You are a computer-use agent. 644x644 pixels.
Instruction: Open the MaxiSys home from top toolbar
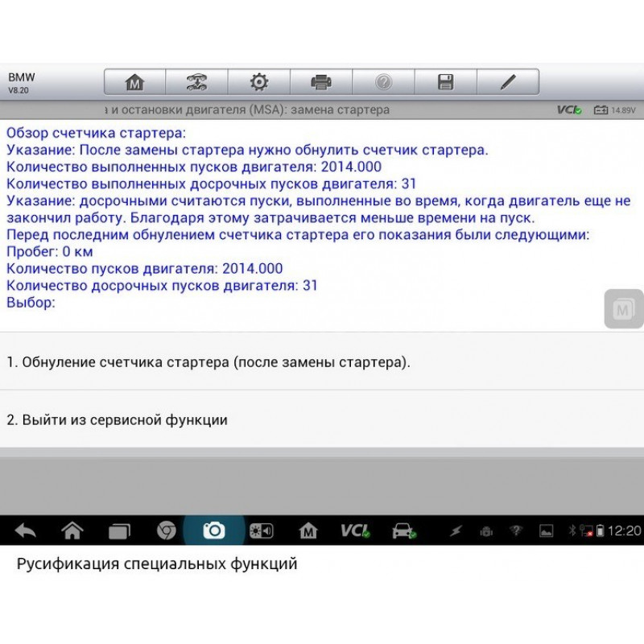click(134, 81)
